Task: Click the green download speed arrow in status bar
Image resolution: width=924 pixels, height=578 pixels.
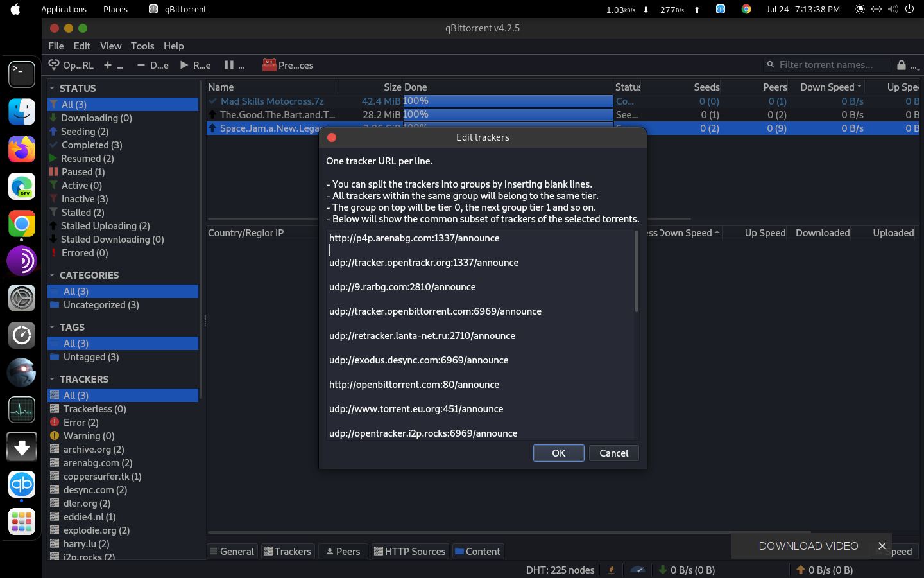Action: click(663, 570)
